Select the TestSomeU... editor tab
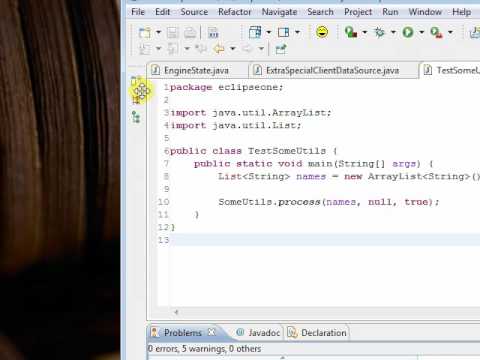The width and height of the screenshot is (480, 360). 451,70
